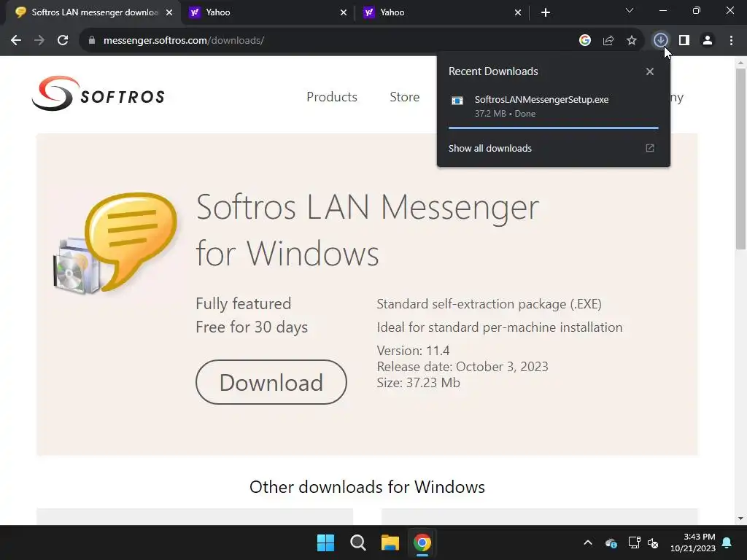Open the Windows Start menu

pyautogui.click(x=326, y=542)
